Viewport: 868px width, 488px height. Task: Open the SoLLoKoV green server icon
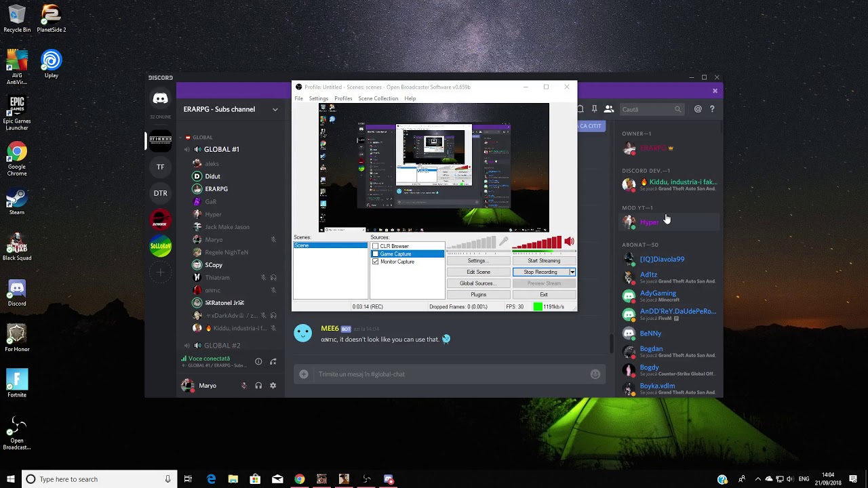pos(160,246)
